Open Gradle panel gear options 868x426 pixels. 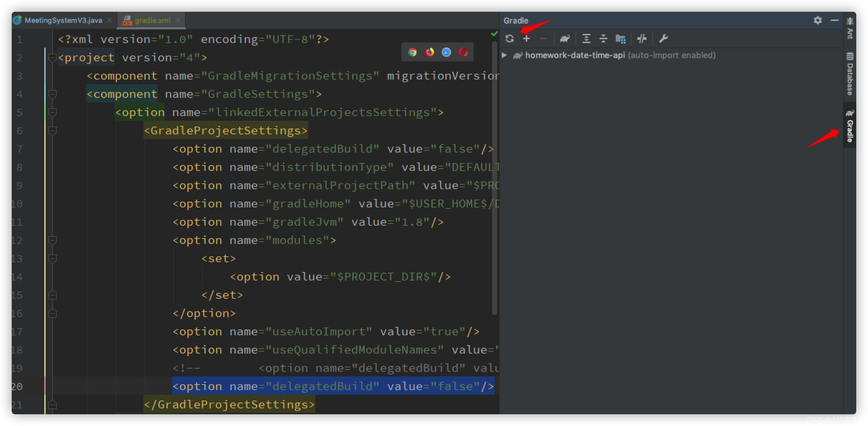click(817, 21)
